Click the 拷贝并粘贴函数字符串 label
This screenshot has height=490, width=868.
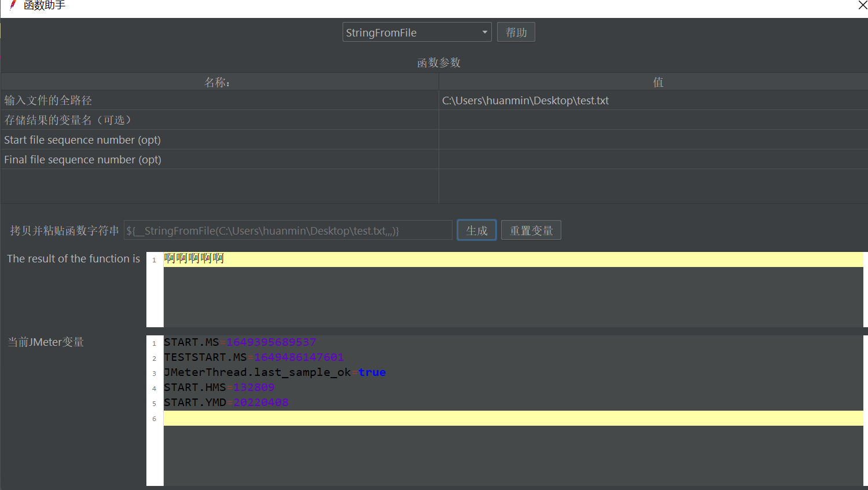point(64,231)
